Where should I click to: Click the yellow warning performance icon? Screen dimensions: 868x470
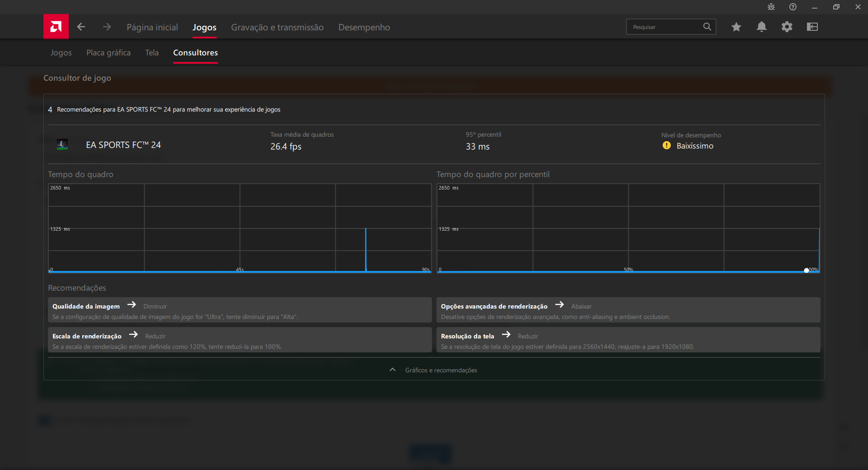coord(667,145)
